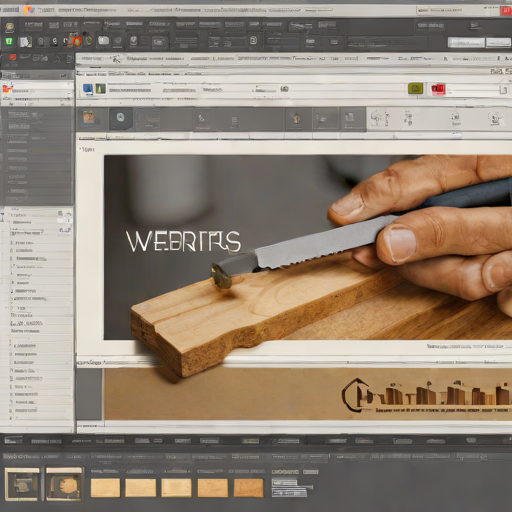
Task: Click the red icon beside the right slider
Action: click(438, 89)
